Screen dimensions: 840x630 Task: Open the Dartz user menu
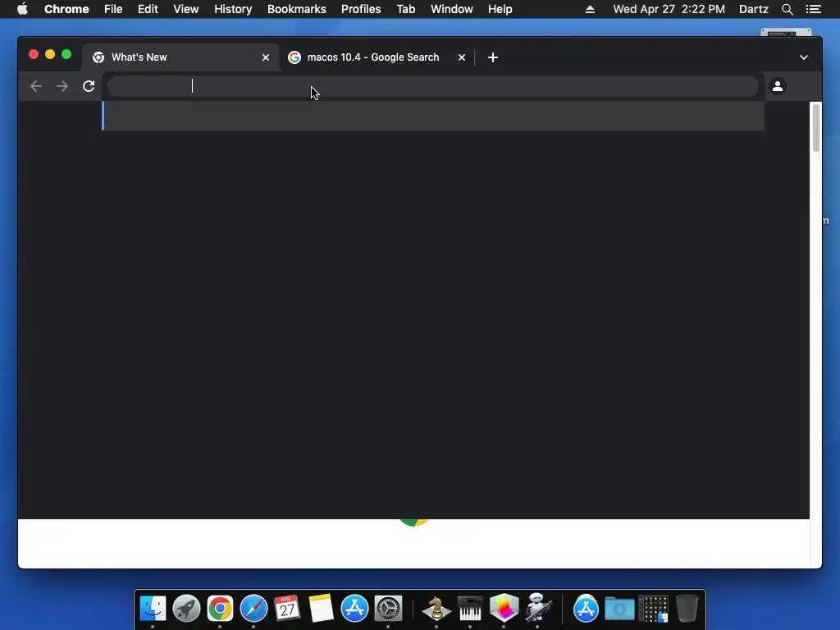[754, 9]
